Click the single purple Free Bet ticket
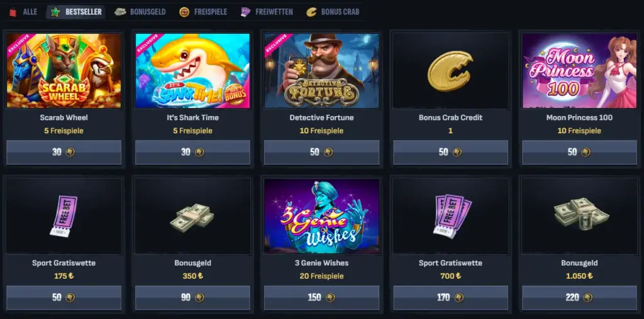The height and width of the screenshot is (319, 644). click(64, 216)
